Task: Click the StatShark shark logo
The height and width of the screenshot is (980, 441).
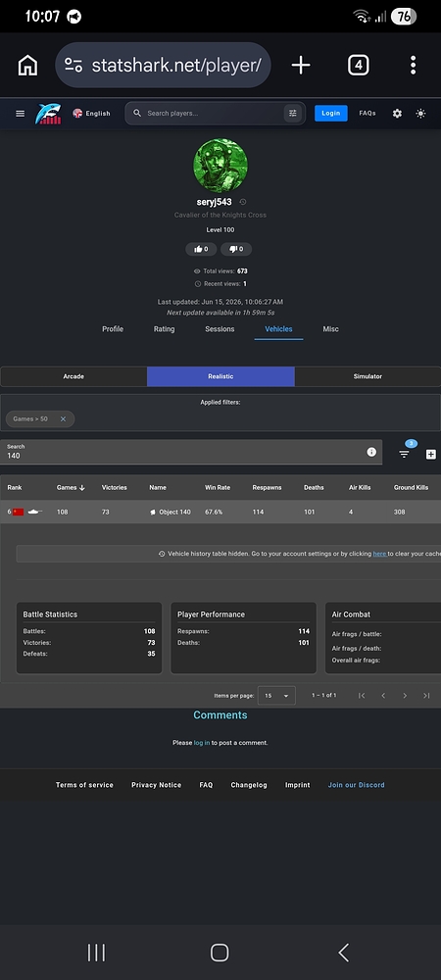Action: click(48, 113)
